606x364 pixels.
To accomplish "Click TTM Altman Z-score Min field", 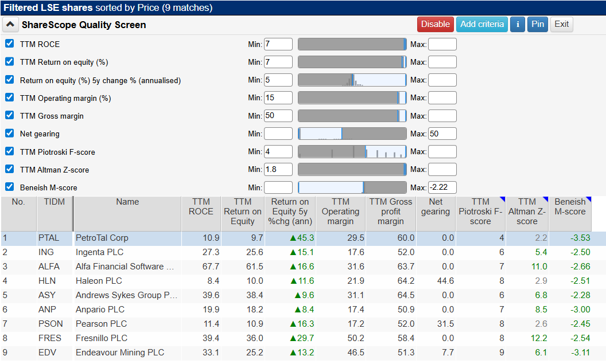I will tap(278, 169).
